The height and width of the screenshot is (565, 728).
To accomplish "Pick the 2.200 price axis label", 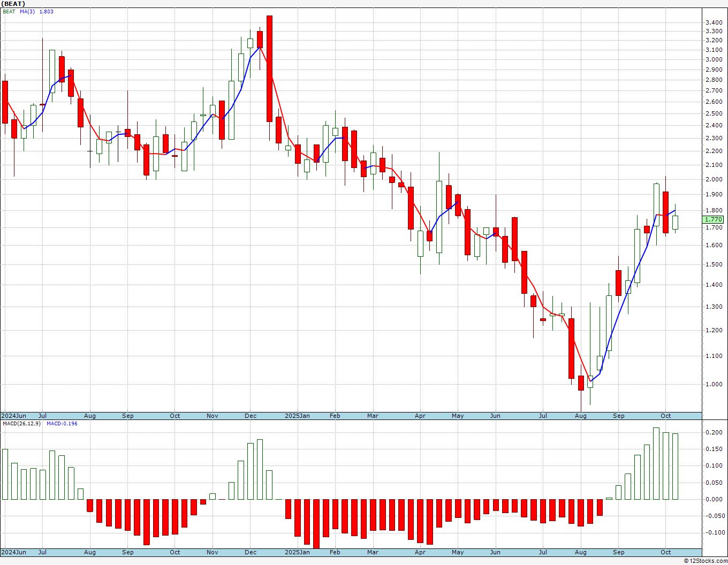I will [x=714, y=151].
